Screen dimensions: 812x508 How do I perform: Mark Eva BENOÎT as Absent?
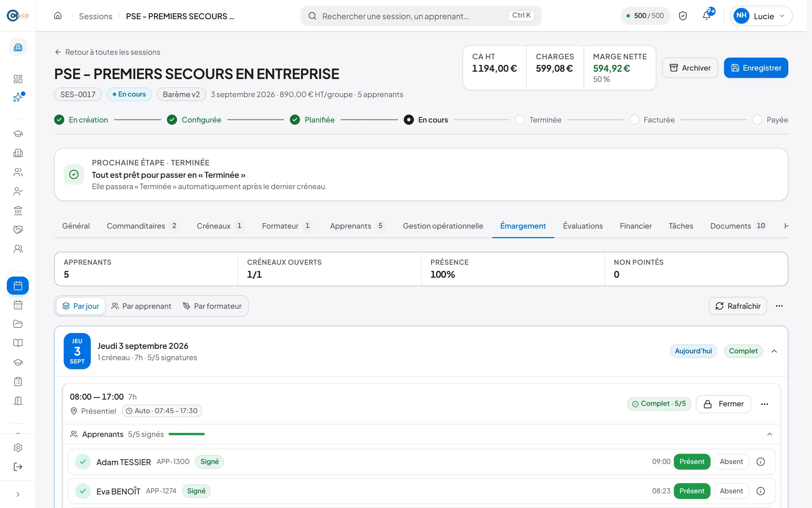731,491
